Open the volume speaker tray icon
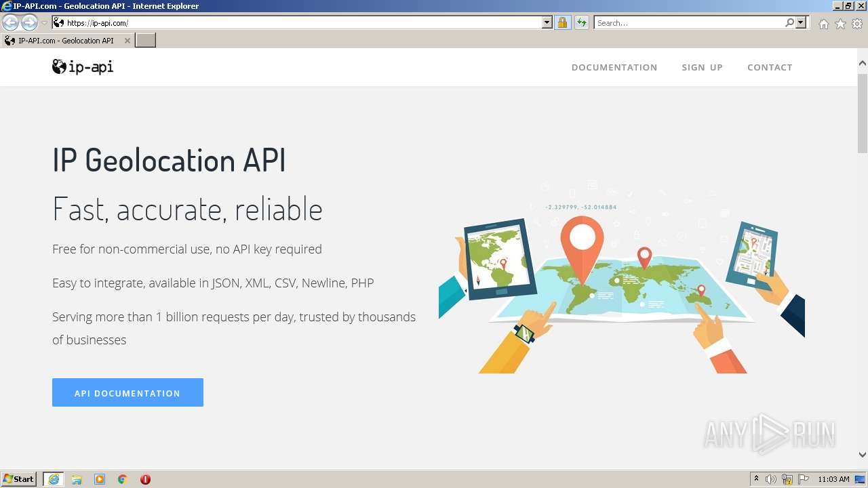The height and width of the screenshot is (488, 868). (x=771, y=479)
